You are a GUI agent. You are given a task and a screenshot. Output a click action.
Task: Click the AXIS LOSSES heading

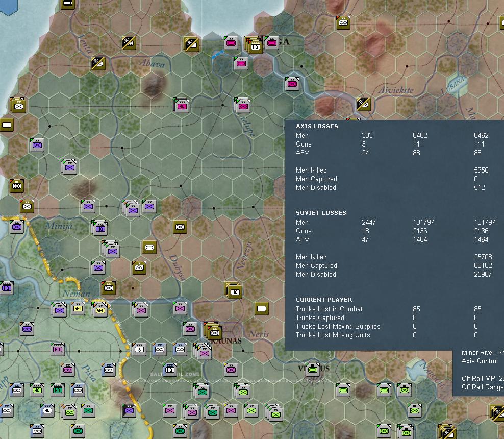coord(317,126)
